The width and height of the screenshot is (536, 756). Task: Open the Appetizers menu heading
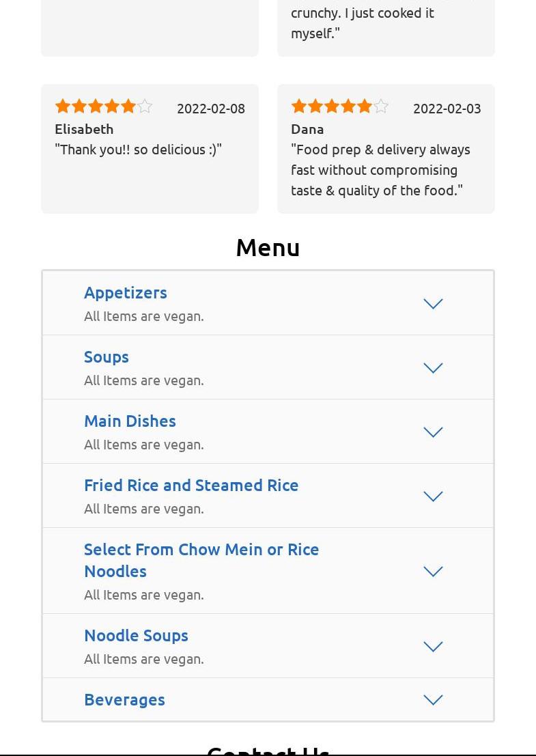(126, 292)
